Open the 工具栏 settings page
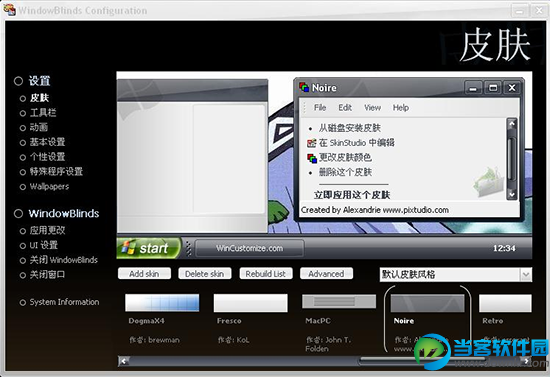The width and height of the screenshot is (550, 377). (x=43, y=113)
